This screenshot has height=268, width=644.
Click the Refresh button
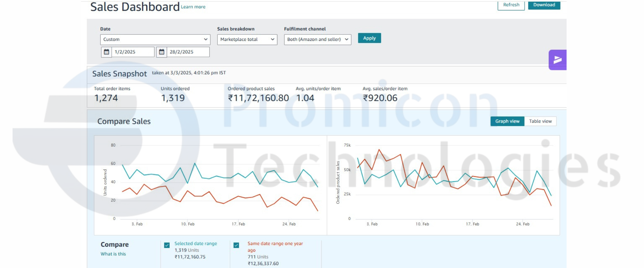pos(511,5)
